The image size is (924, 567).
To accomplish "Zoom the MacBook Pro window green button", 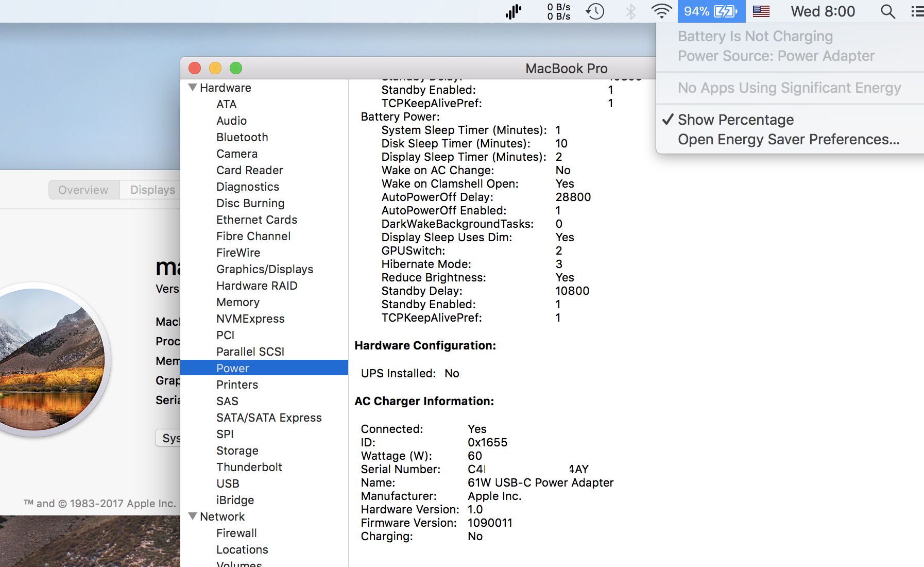I will [x=236, y=68].
